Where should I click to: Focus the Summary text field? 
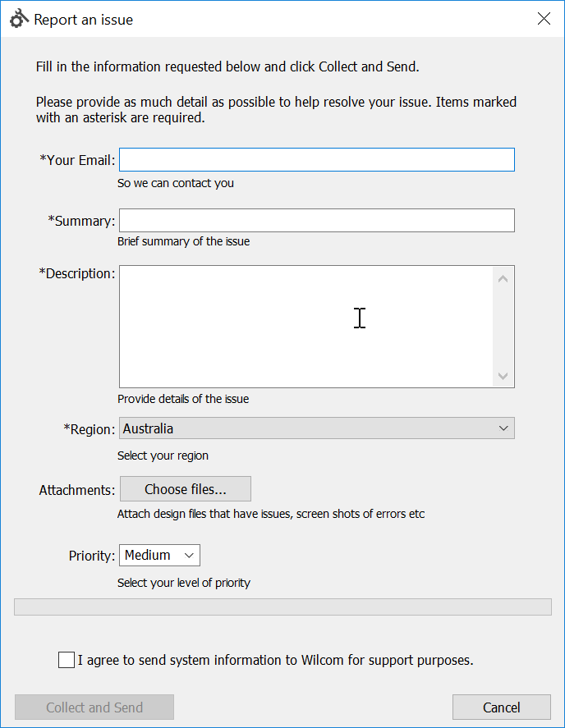[x=317, y=220]
